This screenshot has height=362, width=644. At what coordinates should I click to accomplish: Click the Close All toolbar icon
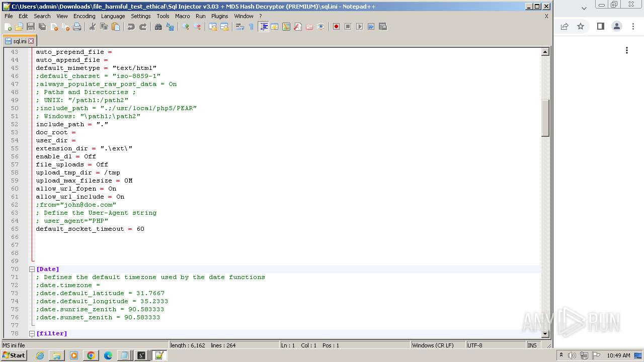pos(65,27)
